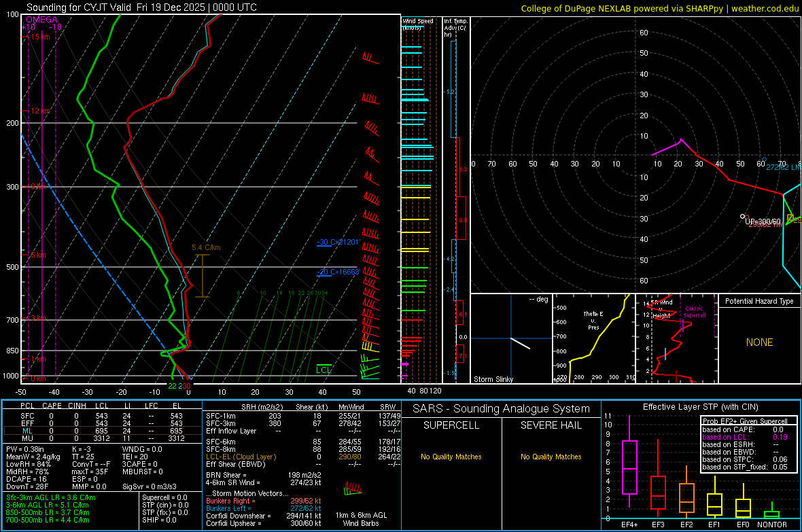Click the Supercell = 0.0 composite value
The height and width of the screenshot is (532, 802).
[x=164, y=497]
